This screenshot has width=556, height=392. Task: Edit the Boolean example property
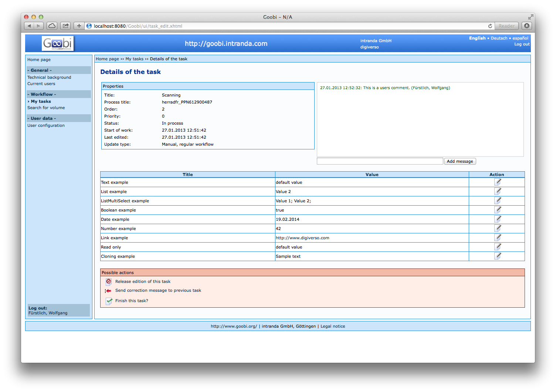[498, 210]
